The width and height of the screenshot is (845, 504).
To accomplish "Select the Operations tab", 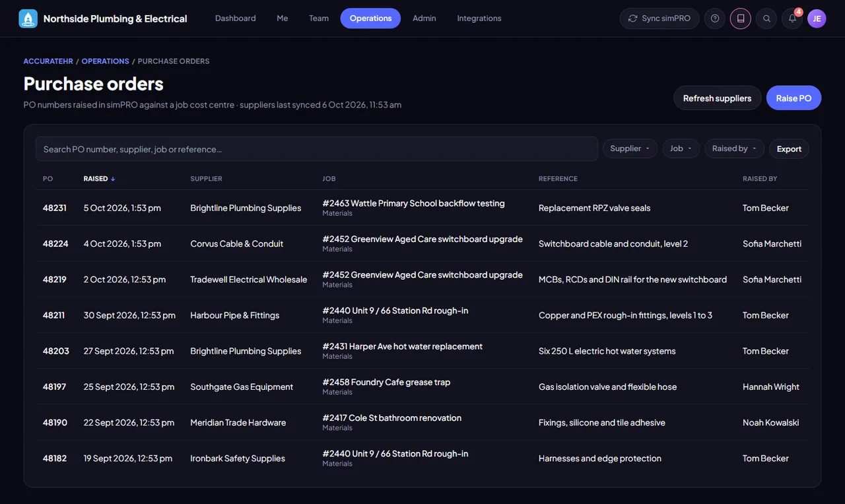I will [370, 18].
